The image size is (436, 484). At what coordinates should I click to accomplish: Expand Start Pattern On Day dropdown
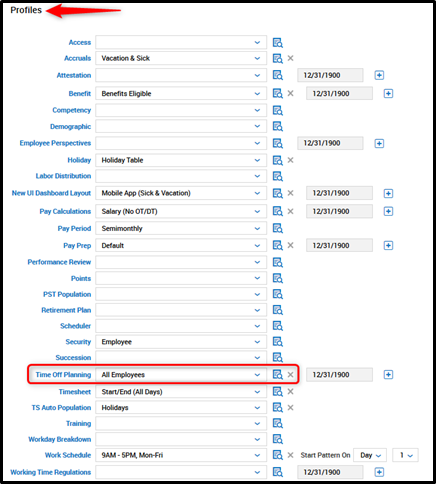point(370,455)
